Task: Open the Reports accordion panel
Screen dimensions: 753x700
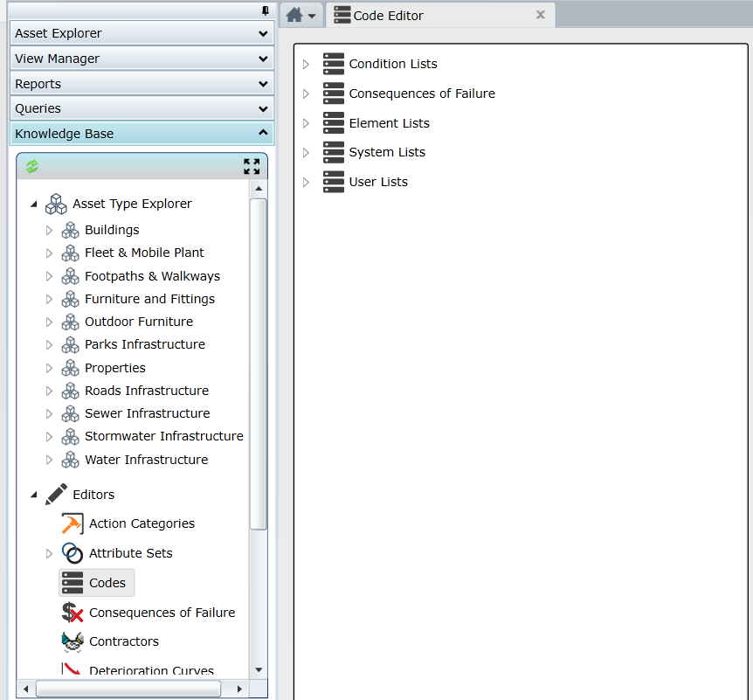Action: [142, 84]
